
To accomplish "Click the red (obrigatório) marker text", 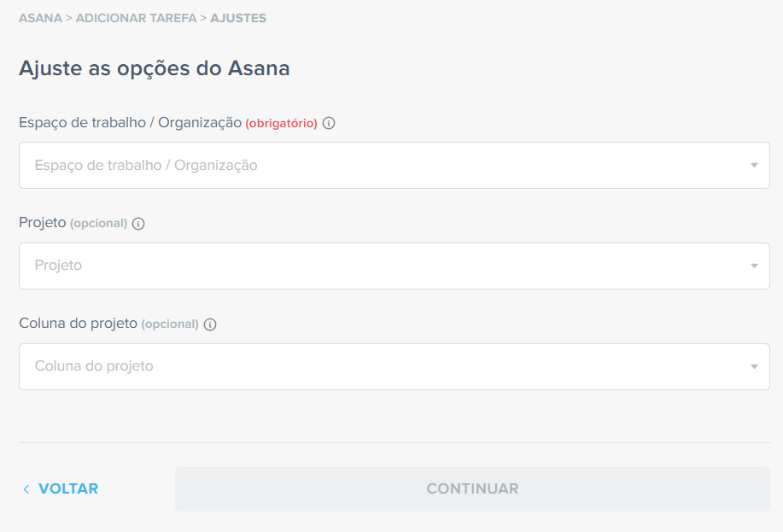I will click(281, 123).
